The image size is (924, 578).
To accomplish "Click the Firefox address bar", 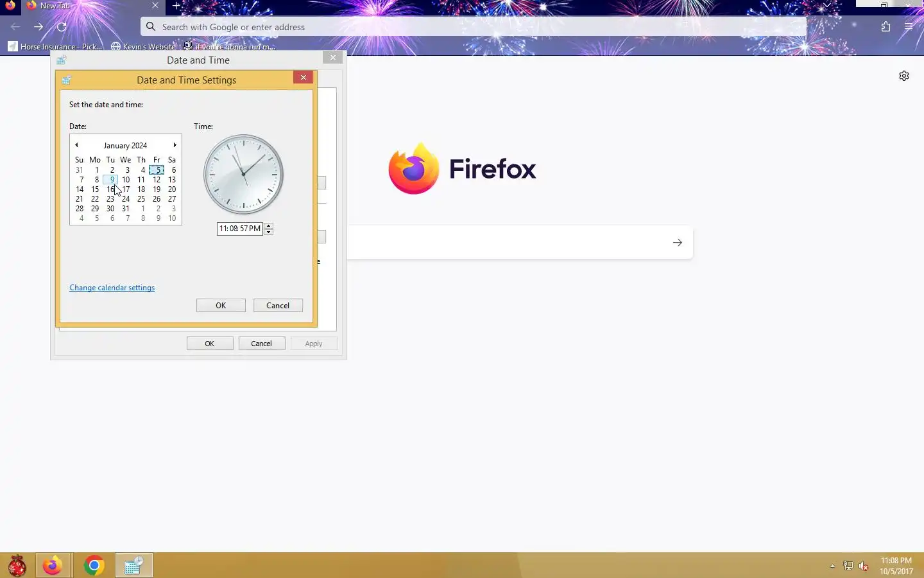I will pyautogui.click(x=474, y=27).
